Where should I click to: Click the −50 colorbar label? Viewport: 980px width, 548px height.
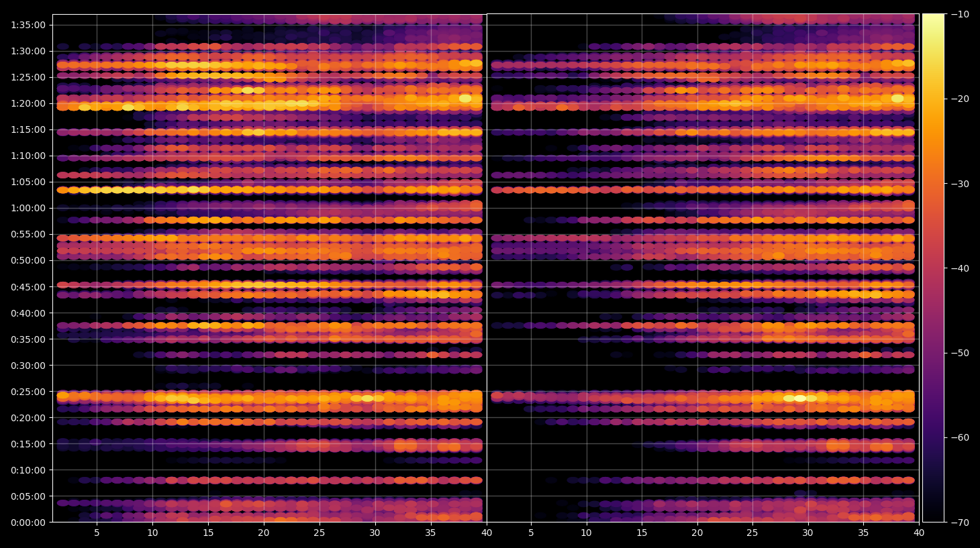[x=960, y=353]
